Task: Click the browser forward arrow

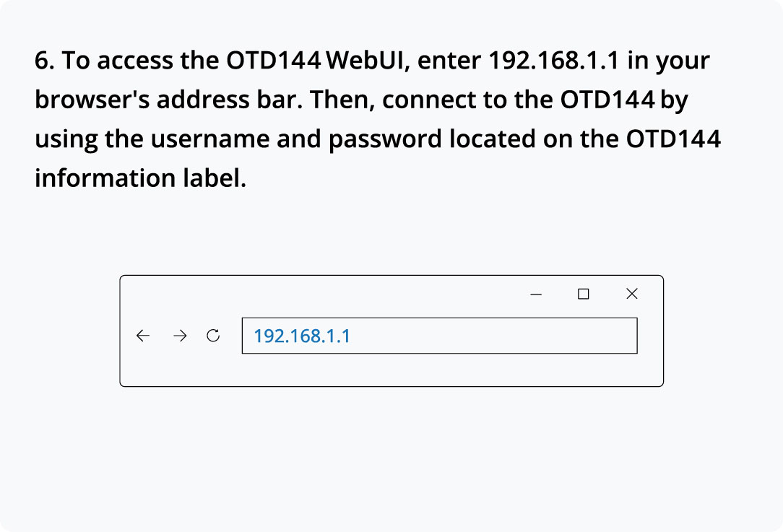Action: click(180, 336)
